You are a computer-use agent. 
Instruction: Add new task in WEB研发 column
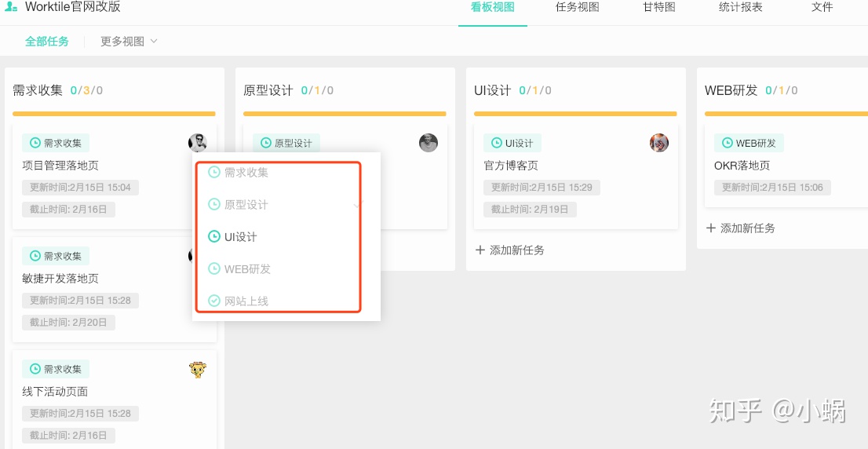[x=741, y=228]
